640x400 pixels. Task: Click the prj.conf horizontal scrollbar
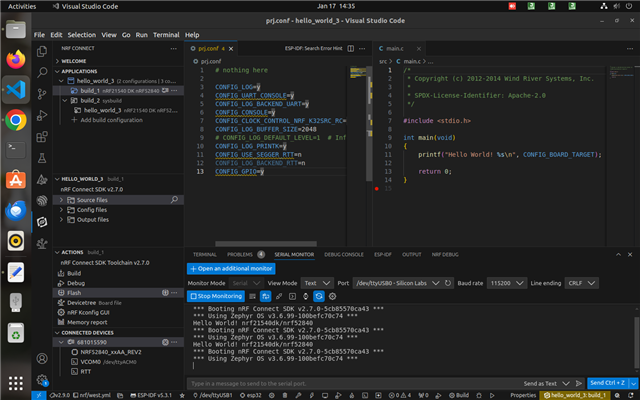pyautogui.click(x=266, y=244)
